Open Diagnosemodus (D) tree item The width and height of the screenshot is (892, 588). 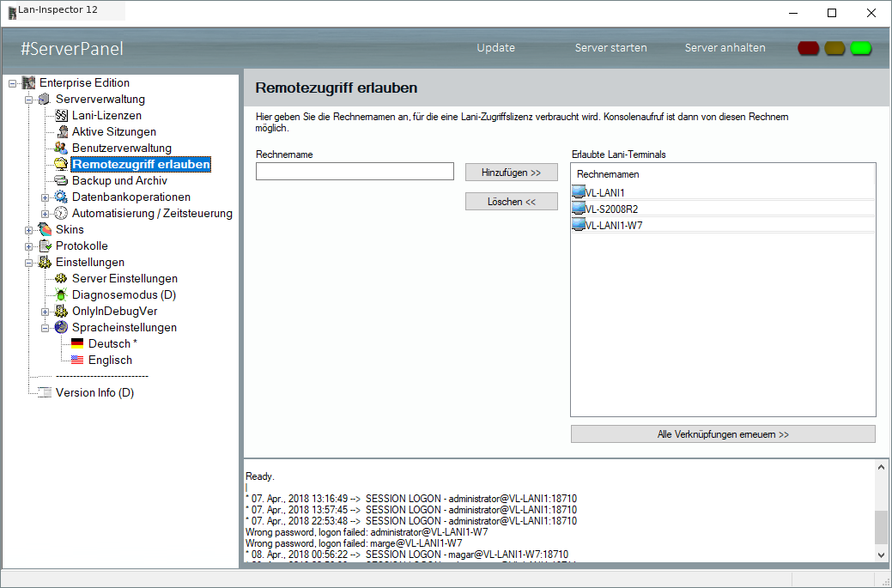pyautogui.click(x=124, y=295)
